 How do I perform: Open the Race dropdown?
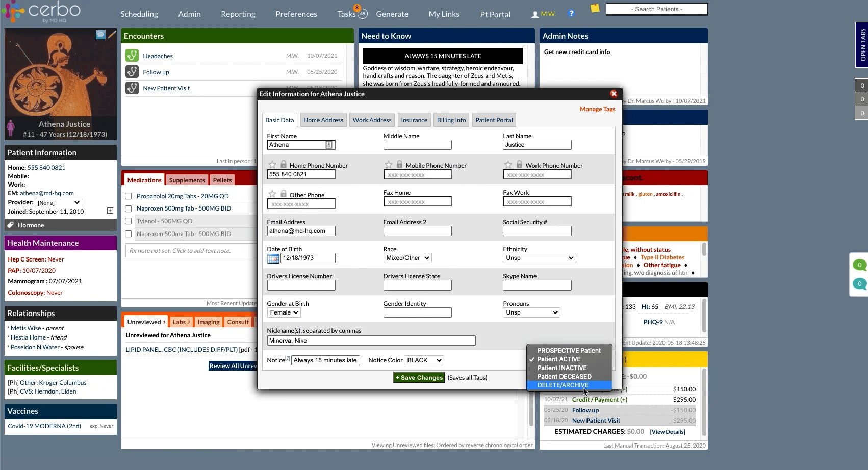(x=407, y=258)
